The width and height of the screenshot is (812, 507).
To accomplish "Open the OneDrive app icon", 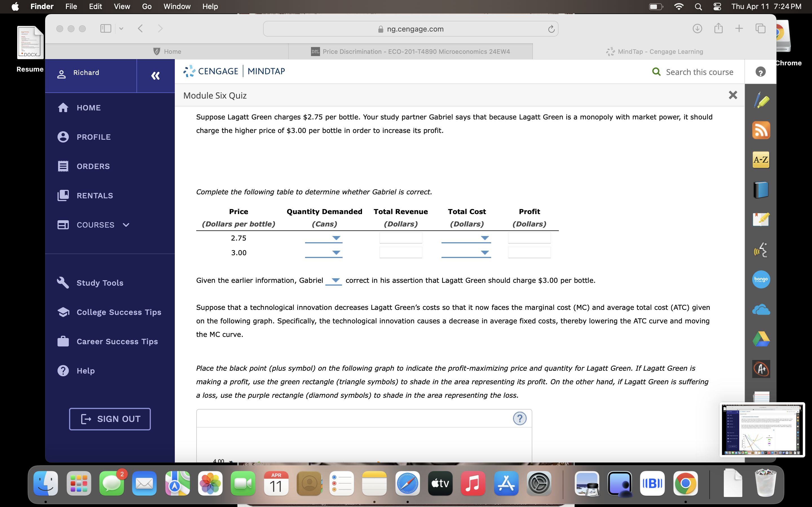I will pos(761,309).
